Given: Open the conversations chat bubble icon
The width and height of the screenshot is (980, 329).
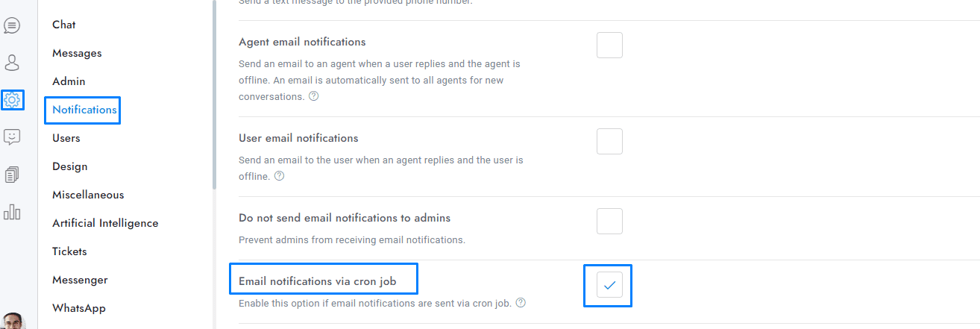Looking at the screenshot, I should pos(12,25).
